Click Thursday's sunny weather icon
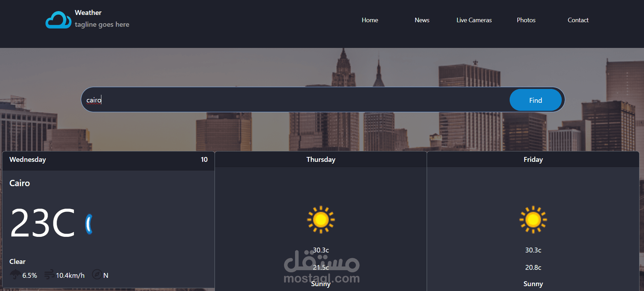The image size is (644, 291). pyautogui.click(x=321, y=219)
